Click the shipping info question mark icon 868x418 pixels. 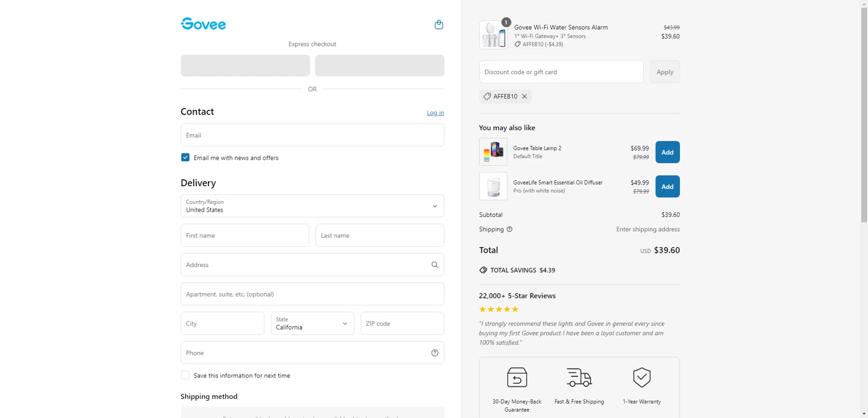(509, 230)
